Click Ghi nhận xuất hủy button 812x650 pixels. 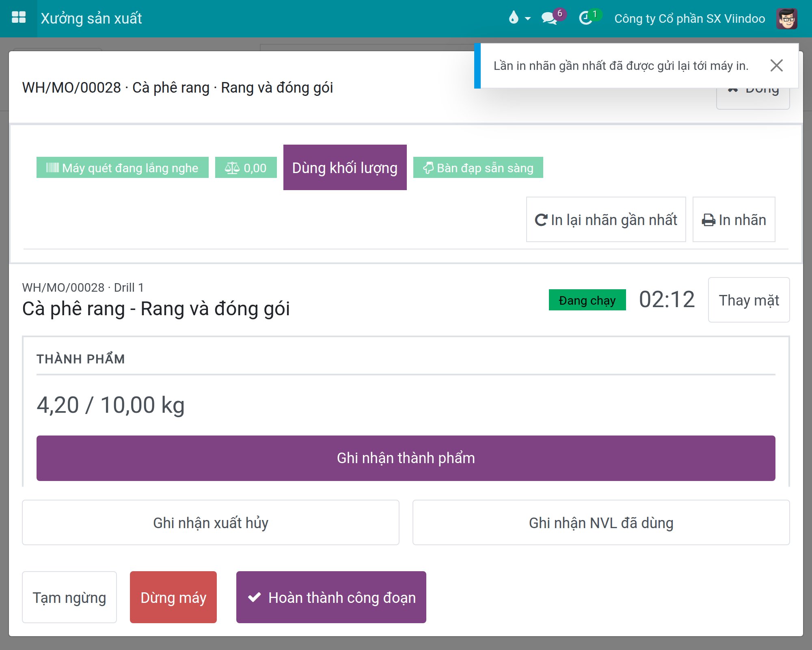(x=210, y=522)
